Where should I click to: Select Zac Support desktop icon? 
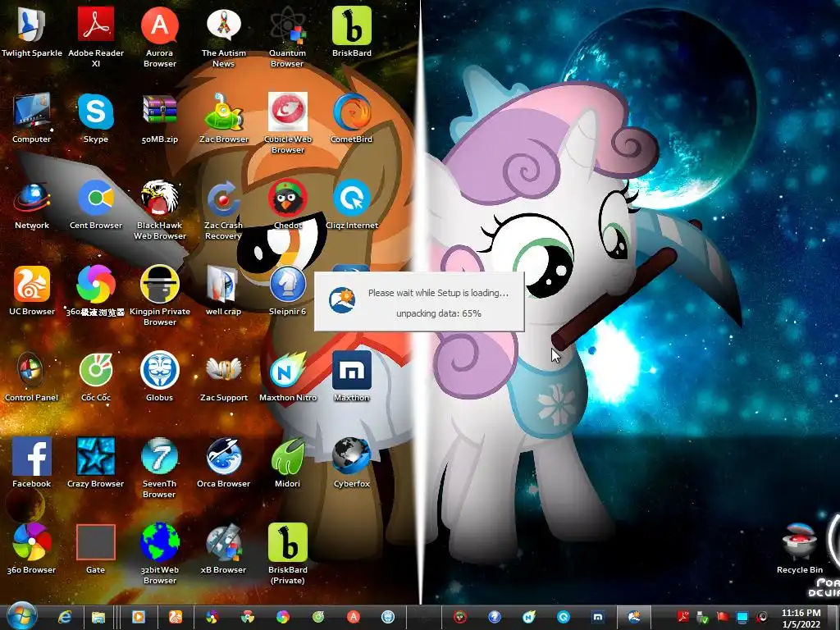pos(224,370)
